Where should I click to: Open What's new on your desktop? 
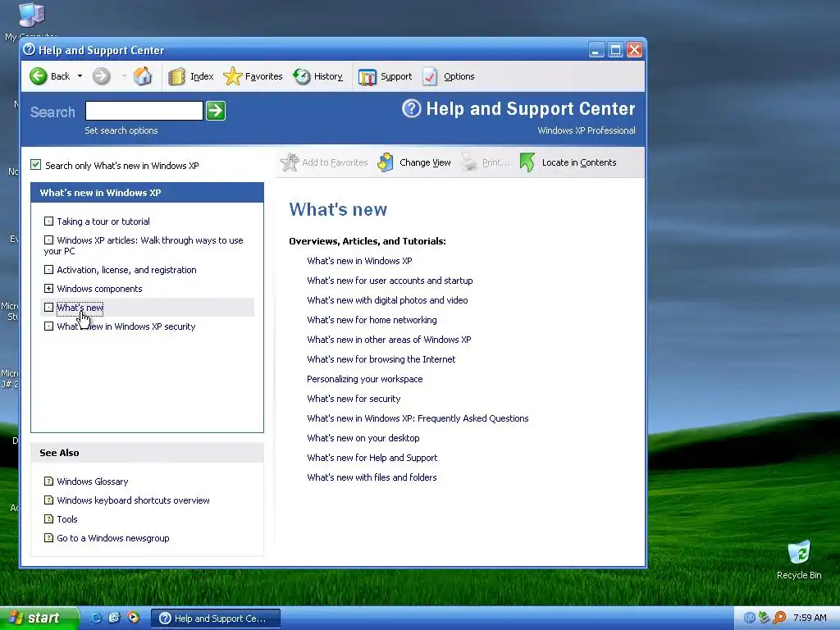tap(363, 438)
